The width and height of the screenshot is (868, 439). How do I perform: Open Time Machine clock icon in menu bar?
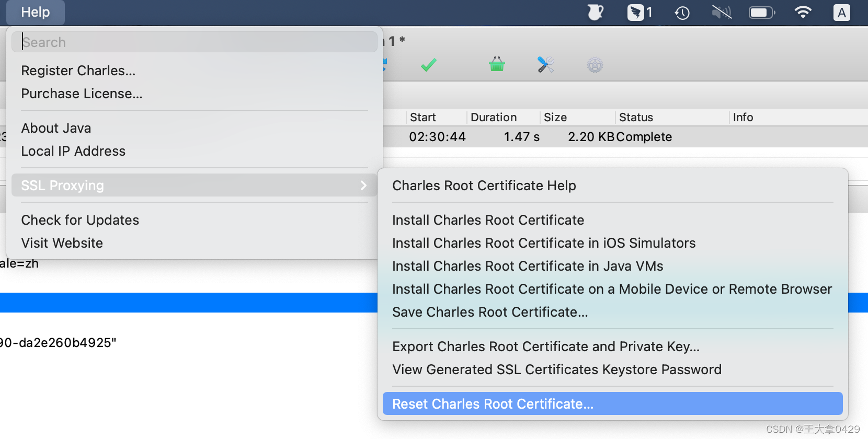click(x=682, y=13)
